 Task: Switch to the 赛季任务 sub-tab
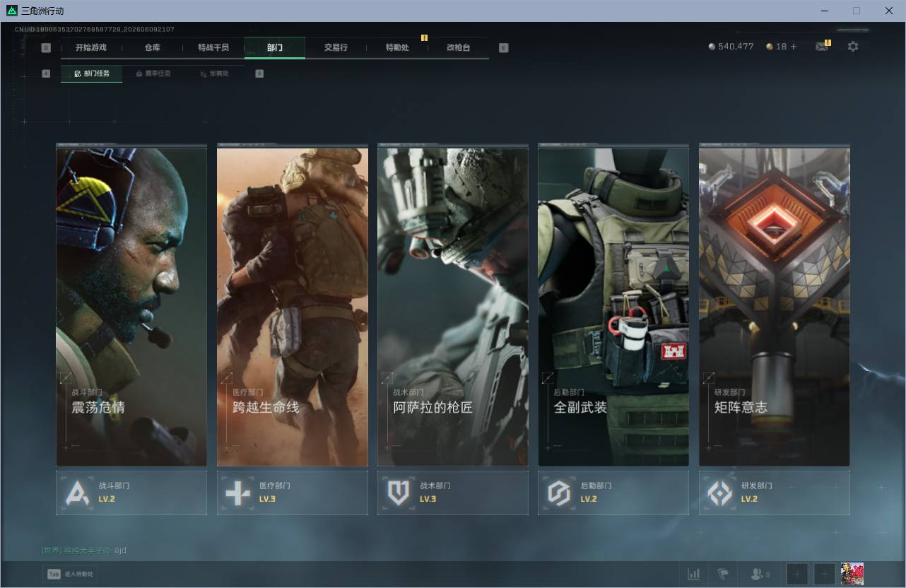tap(153, 73)
